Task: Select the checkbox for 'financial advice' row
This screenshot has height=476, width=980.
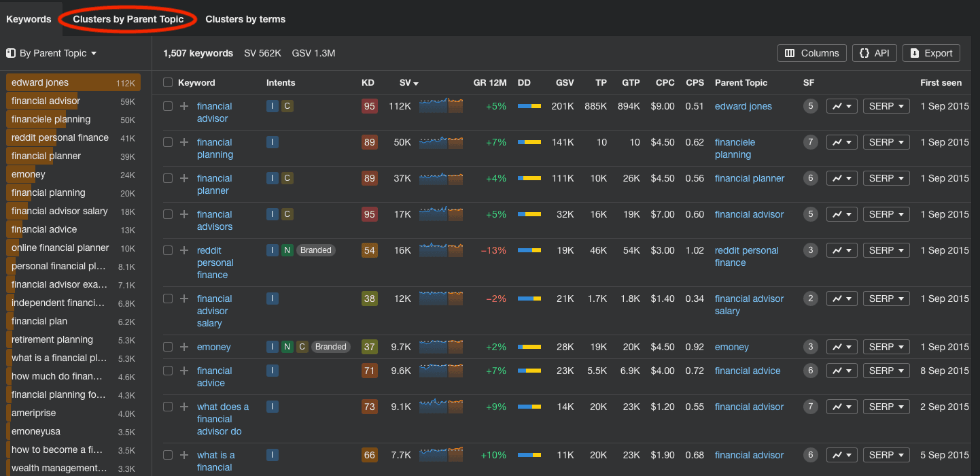Action: (168, 371)
